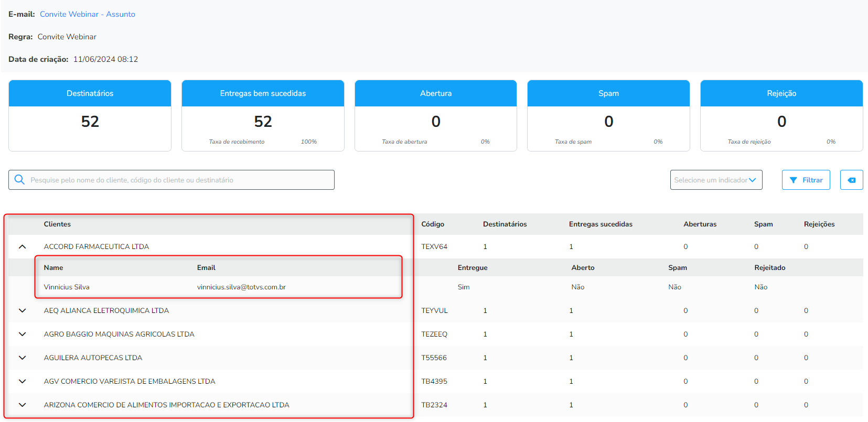
Task: Click the Destinatários card header
Action: 90,93
